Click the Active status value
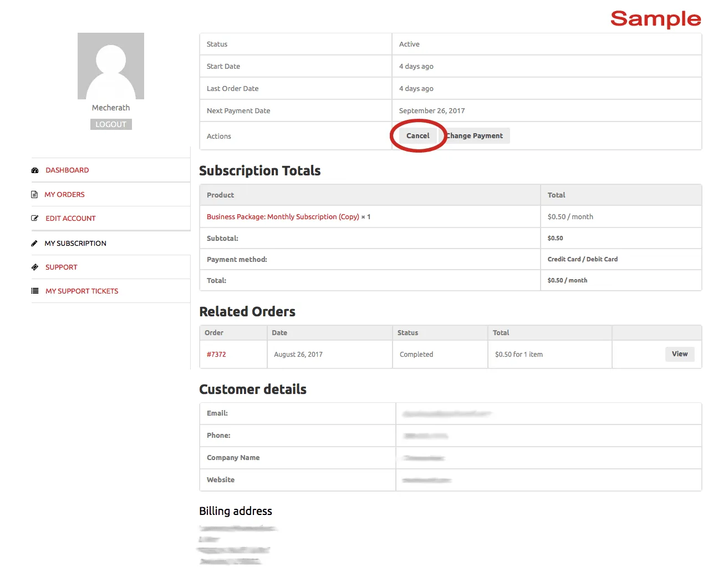Viewport: 728px width, 576px height. point(409,44)
